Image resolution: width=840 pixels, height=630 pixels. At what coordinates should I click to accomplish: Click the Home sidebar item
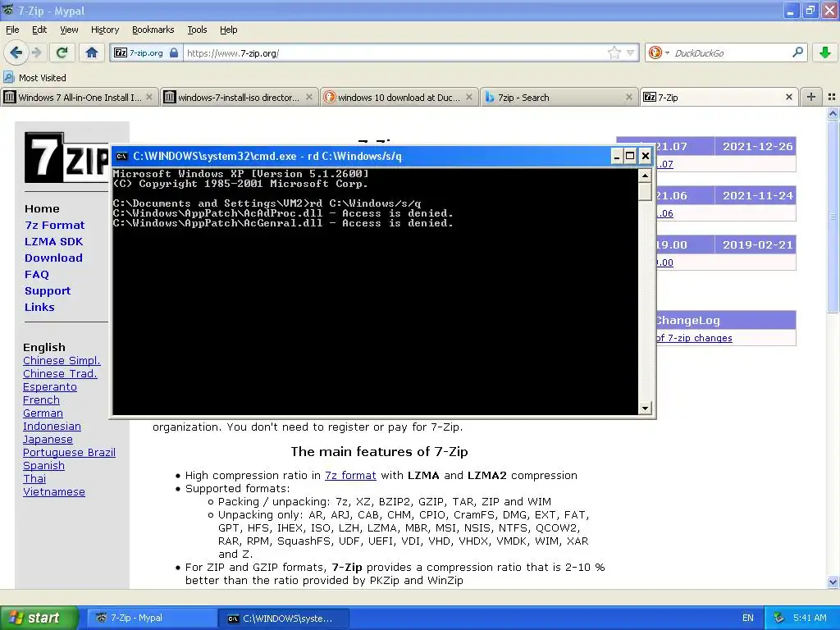coord(42,208)
